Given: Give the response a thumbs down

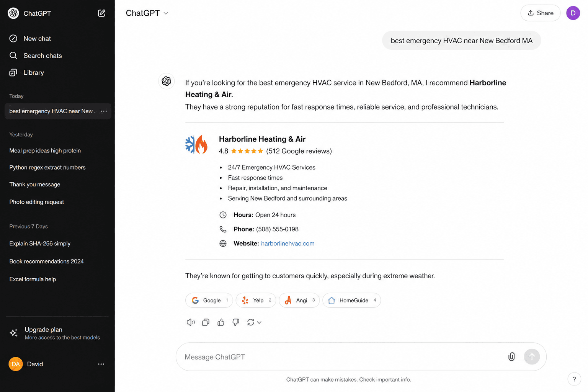Looking at the screenshot, I should (x=236, y=322).
